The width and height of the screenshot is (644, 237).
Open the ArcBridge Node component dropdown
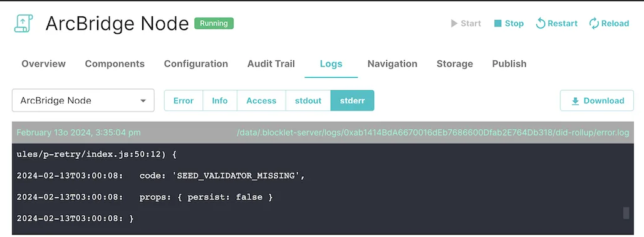[x=83, y=100]
